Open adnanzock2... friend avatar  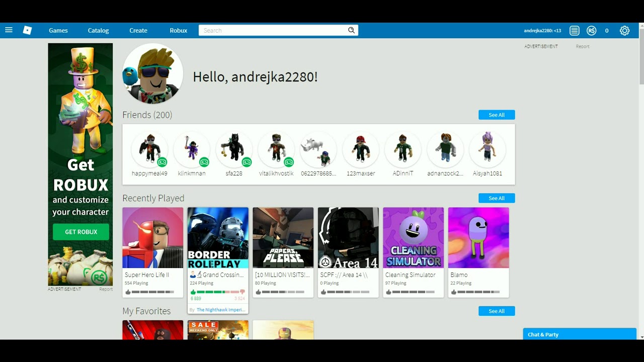point(445,149)
